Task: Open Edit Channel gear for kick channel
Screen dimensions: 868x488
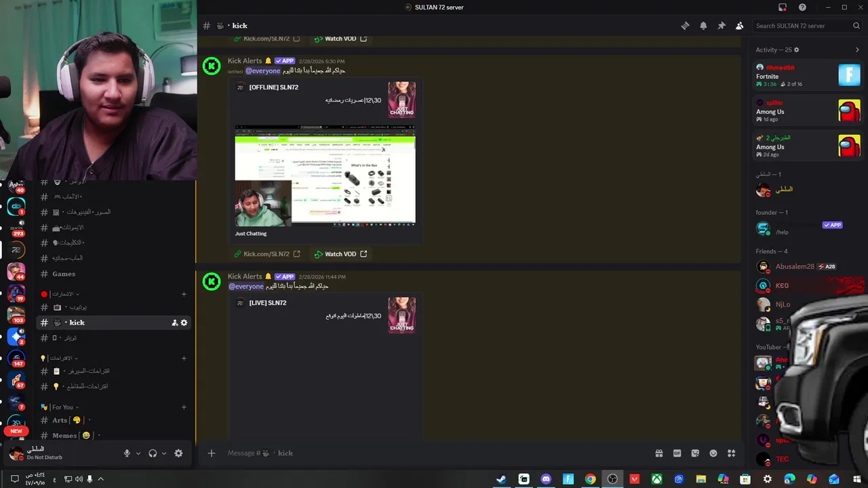Action: point(184,323)
